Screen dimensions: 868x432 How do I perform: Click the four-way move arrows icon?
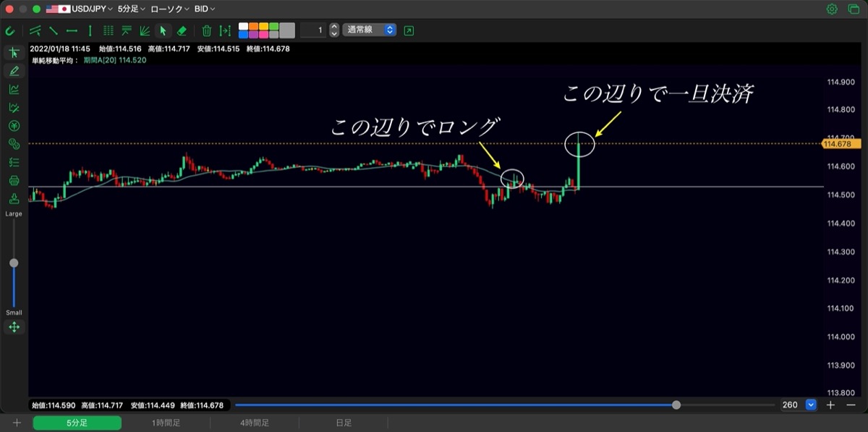coord(14,327)
